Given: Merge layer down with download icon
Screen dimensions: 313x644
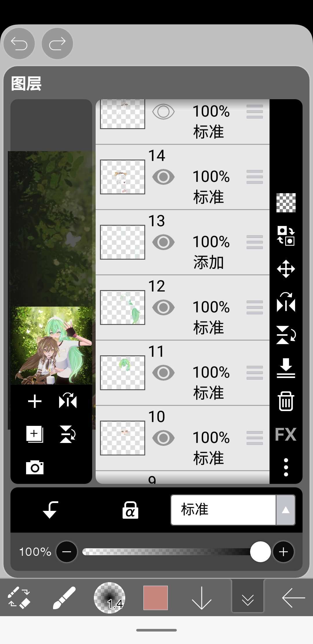Looking at the screenshot, I should point(286,368).
